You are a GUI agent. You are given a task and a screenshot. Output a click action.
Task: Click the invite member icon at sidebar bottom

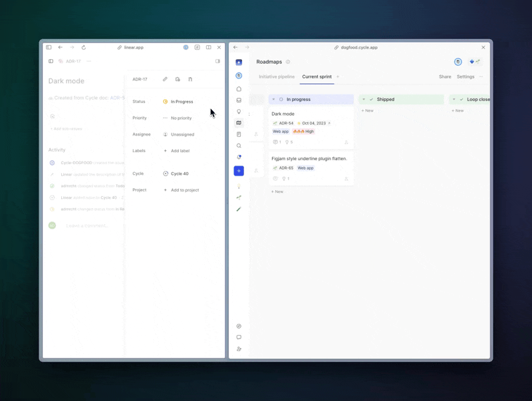coord(239,348)
